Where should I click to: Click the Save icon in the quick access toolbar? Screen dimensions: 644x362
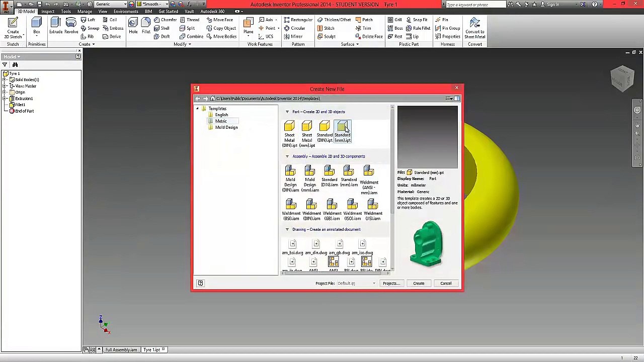coord(39,5)
